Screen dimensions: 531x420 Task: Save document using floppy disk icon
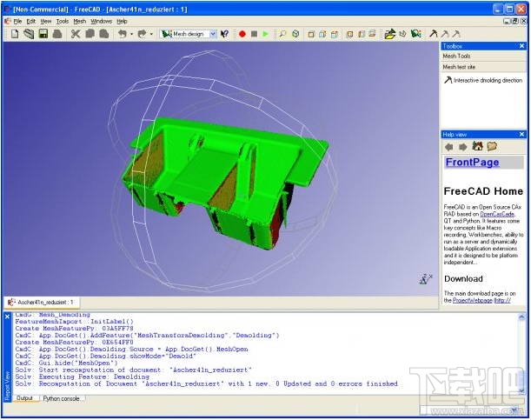pyautogui.click(x=43, y=34)
